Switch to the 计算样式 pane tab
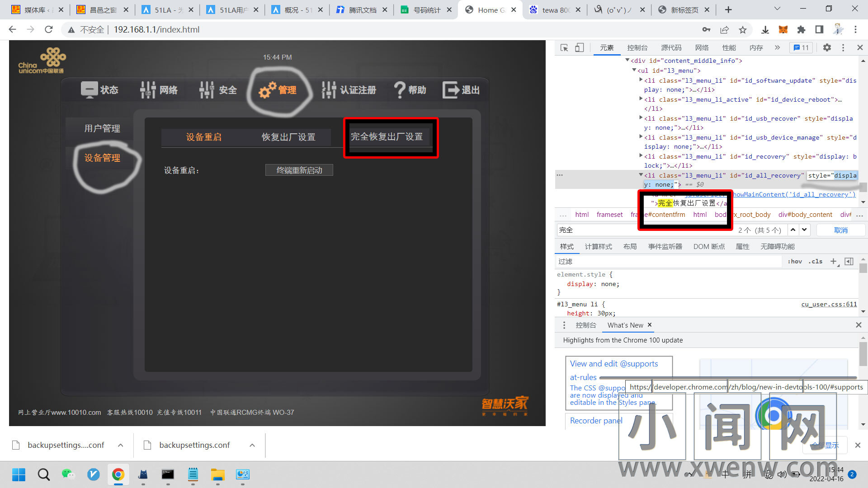Viewport: 868px width, 488px height. [598, 246]
